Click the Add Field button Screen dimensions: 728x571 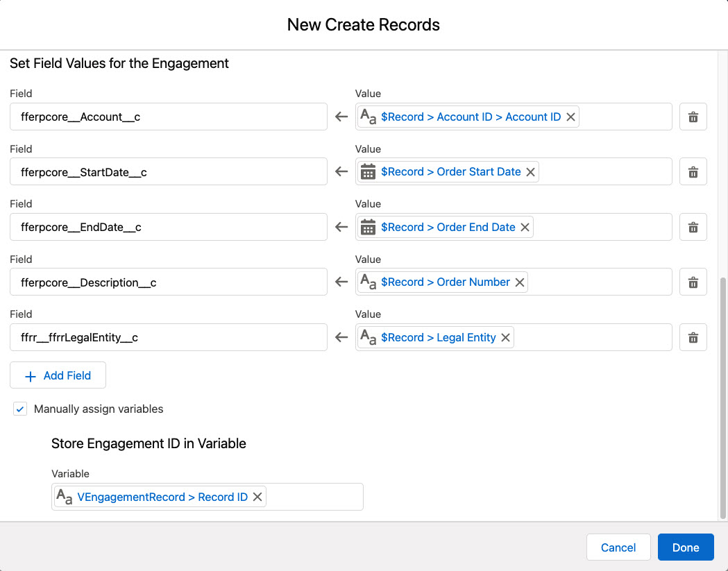click(x=58, y=375)
